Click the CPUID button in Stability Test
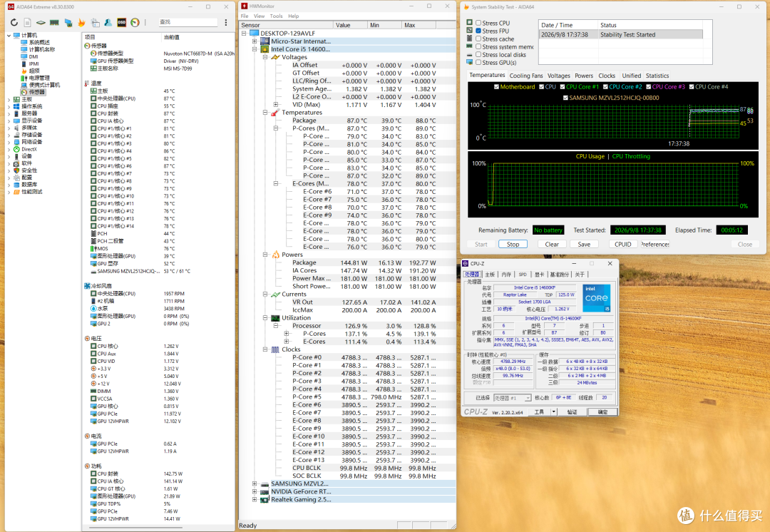 (622, 244)
